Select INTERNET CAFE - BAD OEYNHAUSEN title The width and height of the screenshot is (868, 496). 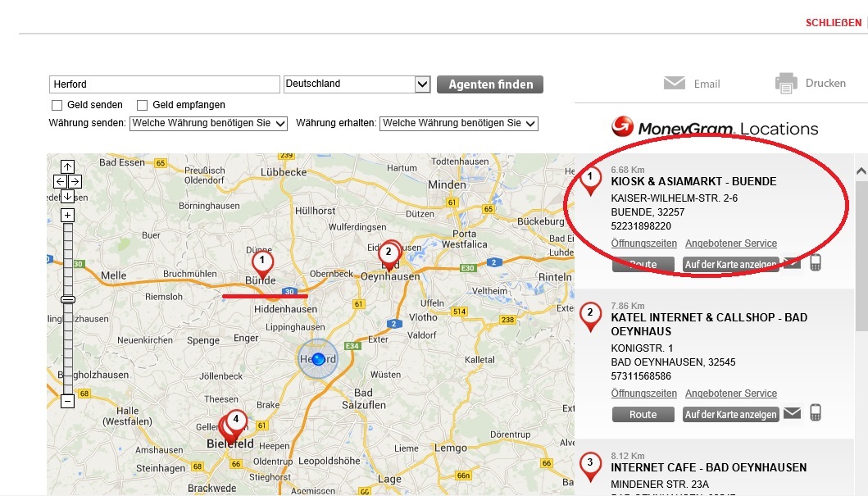pos(708,468)
